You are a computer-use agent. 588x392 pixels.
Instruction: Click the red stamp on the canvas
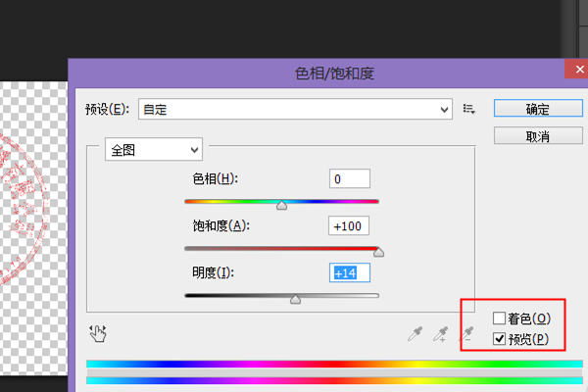click(x=23, y=210)
